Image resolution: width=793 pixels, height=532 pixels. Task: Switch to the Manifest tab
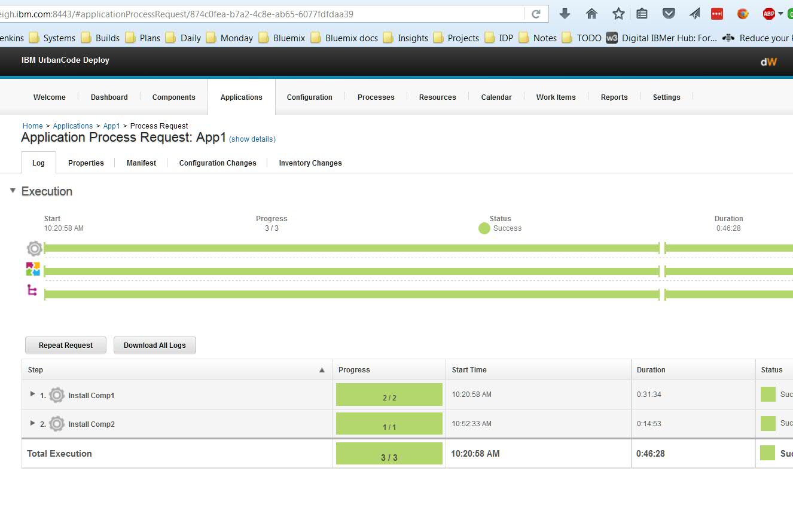point(141,163)
